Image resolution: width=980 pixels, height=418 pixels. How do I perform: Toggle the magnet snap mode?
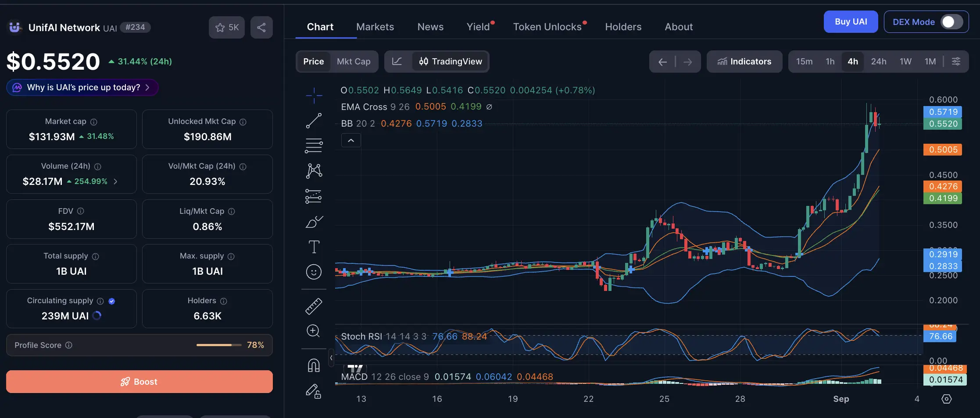point(314,365)
